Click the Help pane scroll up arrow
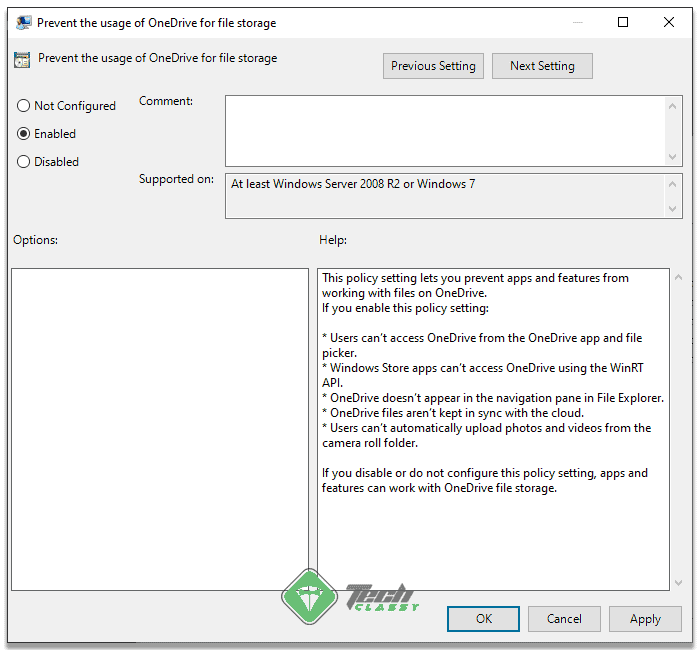This screenshot has width=700, height=650. (x=679, y=277)
